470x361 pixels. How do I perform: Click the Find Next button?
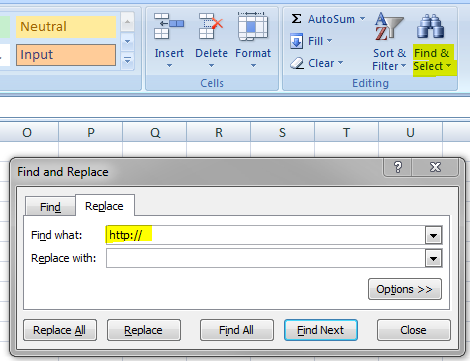[321, 330]
